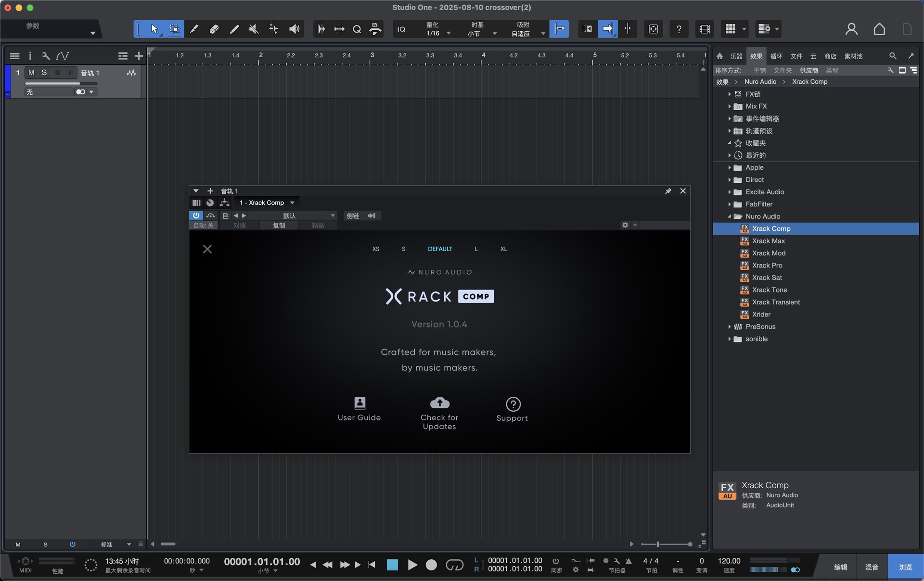Add a new track with plus icon

tap(139, 56)
